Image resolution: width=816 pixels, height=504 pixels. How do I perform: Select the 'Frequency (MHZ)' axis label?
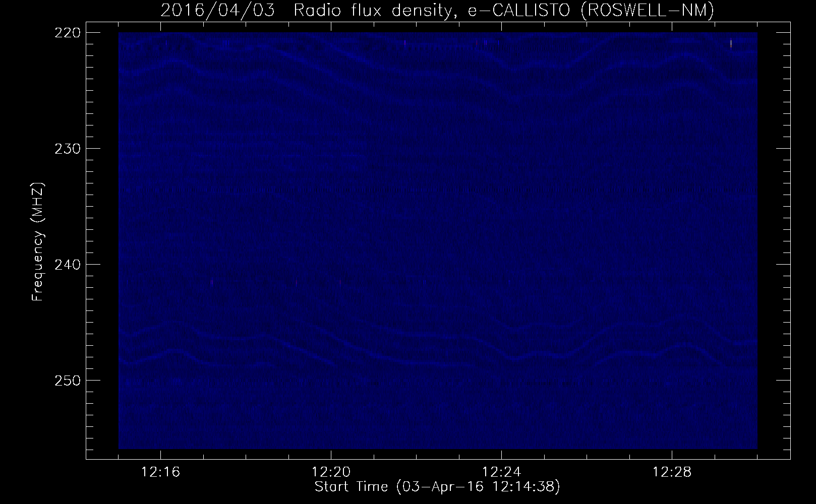38,242
